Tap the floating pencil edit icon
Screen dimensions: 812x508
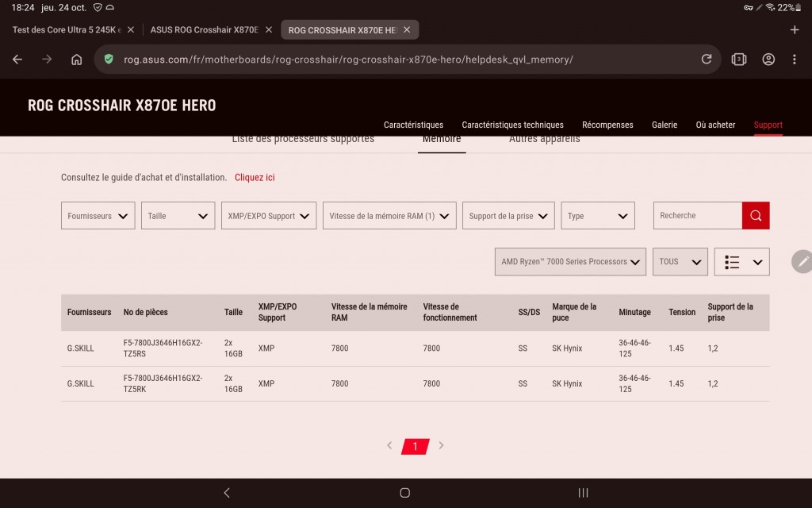pos(802,261)
